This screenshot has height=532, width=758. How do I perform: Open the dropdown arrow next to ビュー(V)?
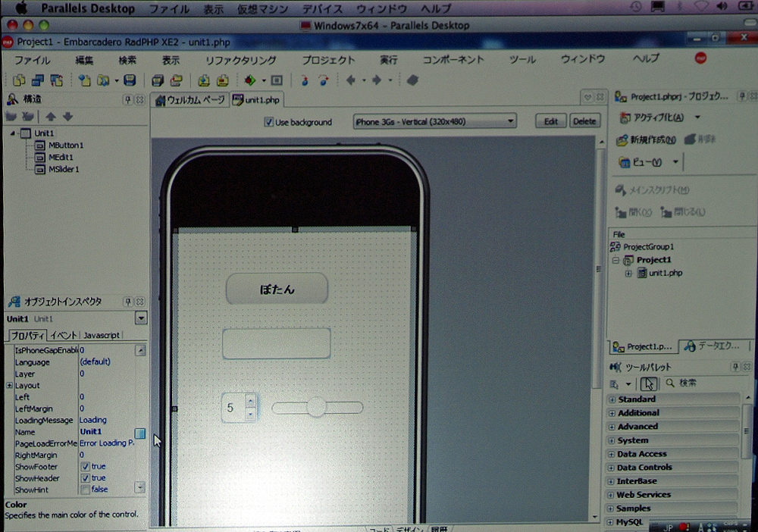675,162
